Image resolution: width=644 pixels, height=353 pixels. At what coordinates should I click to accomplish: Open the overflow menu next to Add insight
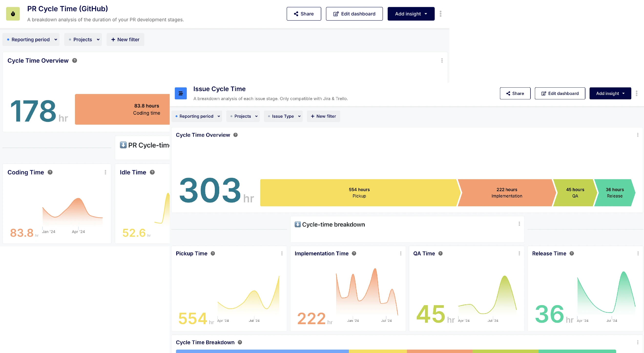pyautogui.click(x=440, y=14)
